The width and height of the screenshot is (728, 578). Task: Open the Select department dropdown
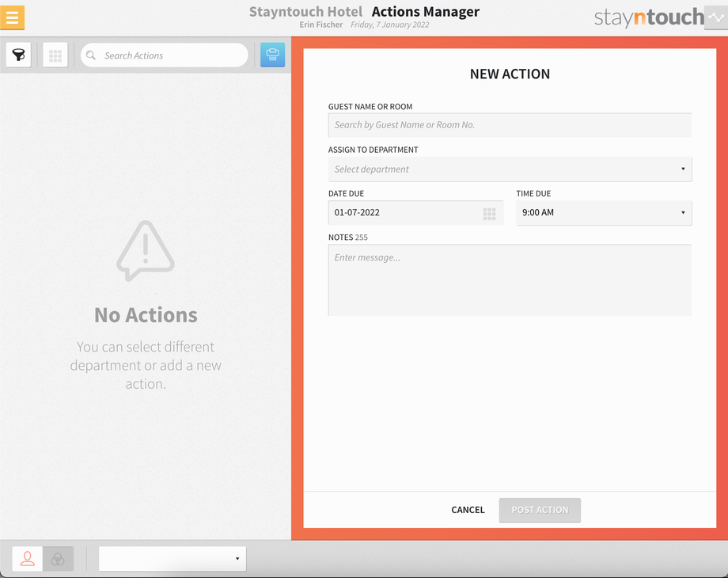(510, 169)
